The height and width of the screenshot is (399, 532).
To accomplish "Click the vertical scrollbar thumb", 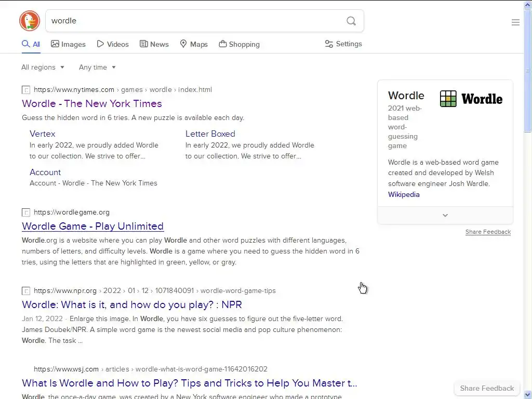I will (x=528, y=71).
